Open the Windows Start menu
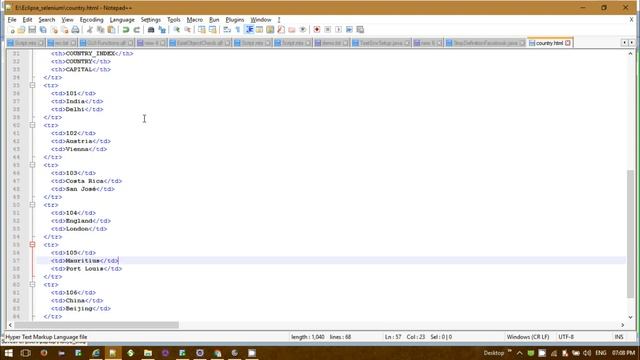 coord(8,353)
